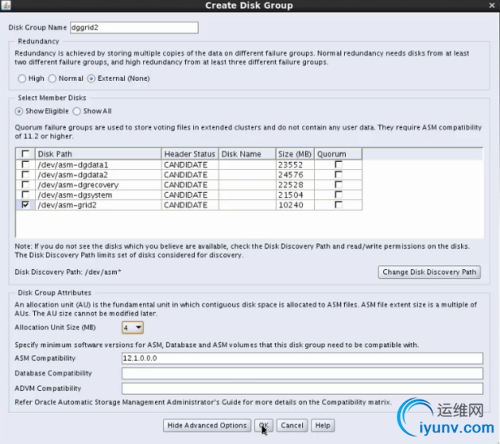Check the /dev/asm-dgdata1 disk checkbox
The height and width of the screenshot is (444, 500).
pyautogui.click(x=25, y=164)
